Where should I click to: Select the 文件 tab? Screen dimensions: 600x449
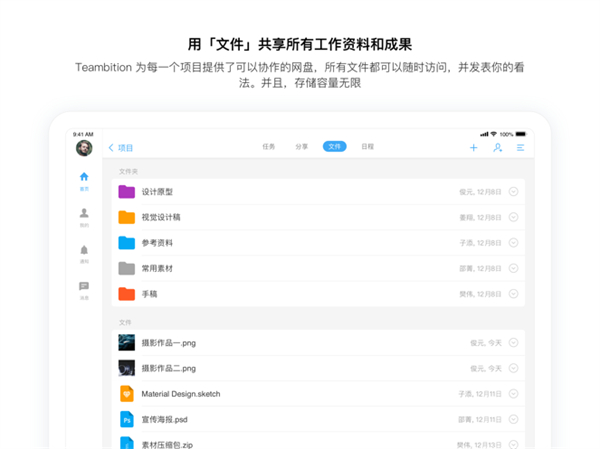(x=334, y=147)
